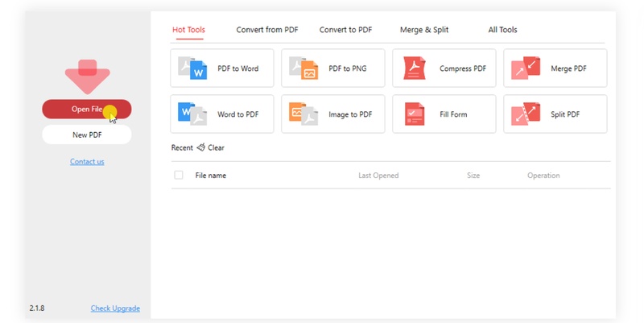Image resolution: width=644 pixels, height=323 pixels.
Task: Click the Operation column header
Action: point(544,176)
